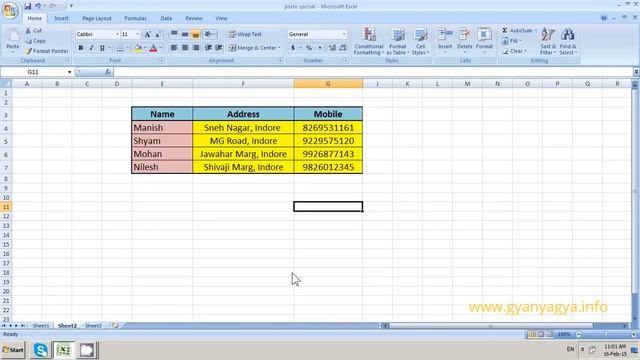The width and height of the screenshot is (640, 360).
Task: Click the Cut command
Action: click(x=33, y=31)
